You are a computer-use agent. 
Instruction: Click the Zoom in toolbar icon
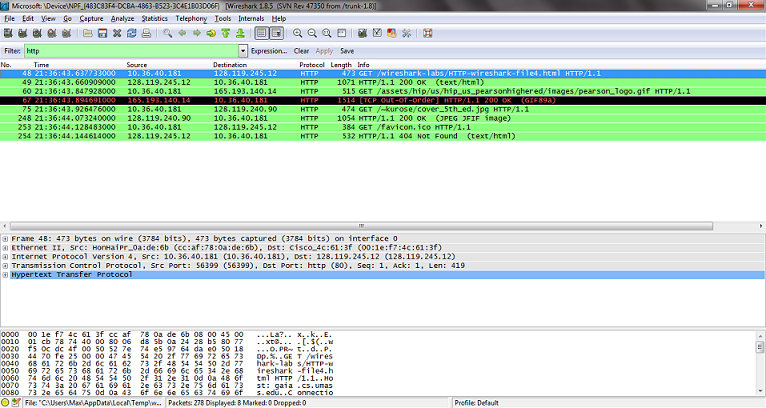point(299,33)
